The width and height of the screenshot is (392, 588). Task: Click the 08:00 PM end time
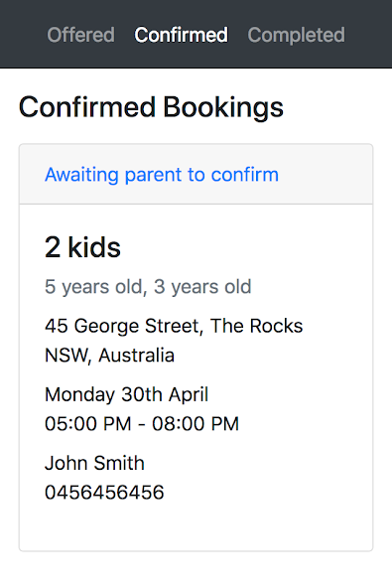coord(196,424)
